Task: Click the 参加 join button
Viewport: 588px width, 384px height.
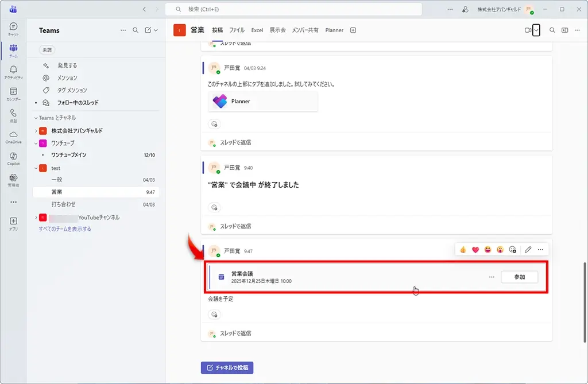Action: pos(519,277)
